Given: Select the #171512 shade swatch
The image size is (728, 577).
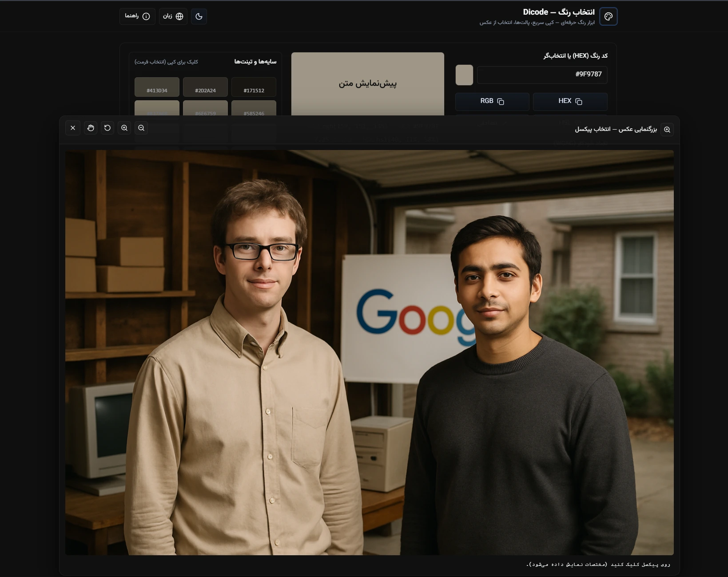Looking at the screenshot, I should (x=254, y=87).
